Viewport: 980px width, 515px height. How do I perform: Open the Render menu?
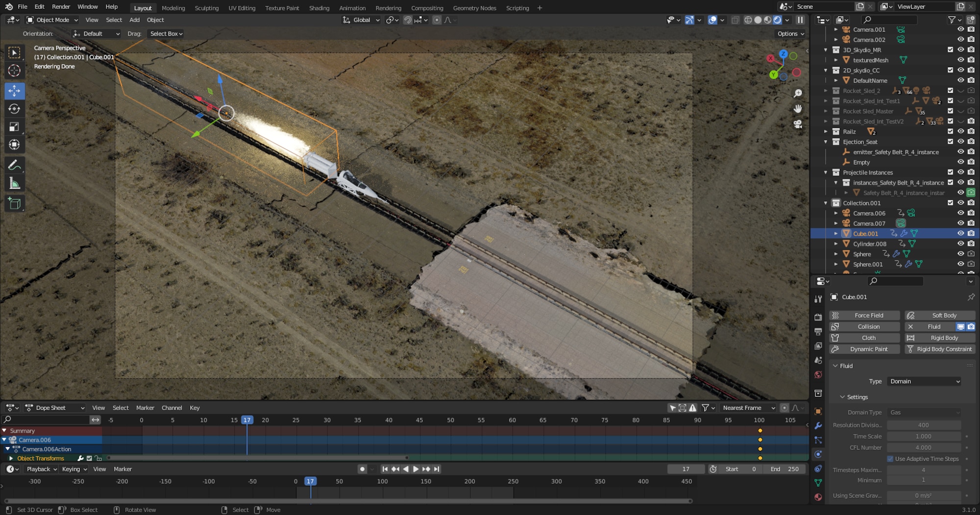click(x=61, y=7)
